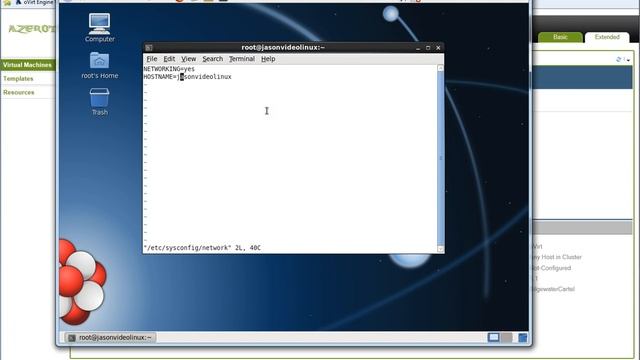Select Resources in oVirt sidebar
Image resolution: width=640 pixels, height=360 pixels.
[x=19, y=92]
